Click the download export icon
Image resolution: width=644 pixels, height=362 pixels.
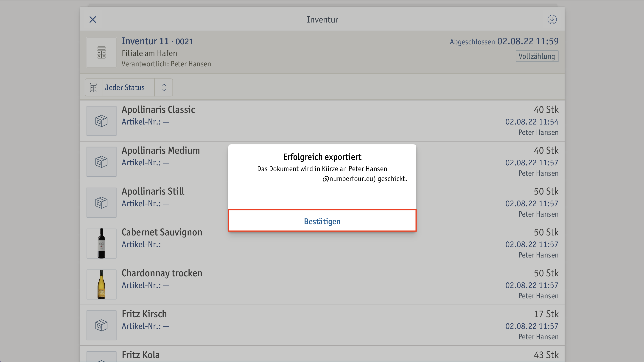(x=552, y=20)
